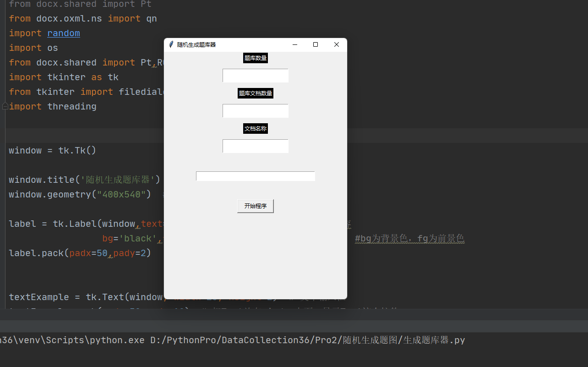Click the 随机生成题库器 window title text

point(196,45)
